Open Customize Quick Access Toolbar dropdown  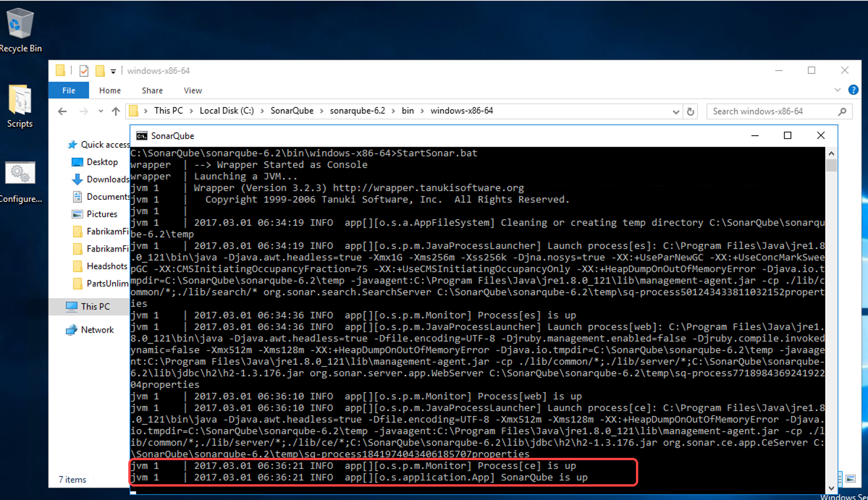click(113, 71)
